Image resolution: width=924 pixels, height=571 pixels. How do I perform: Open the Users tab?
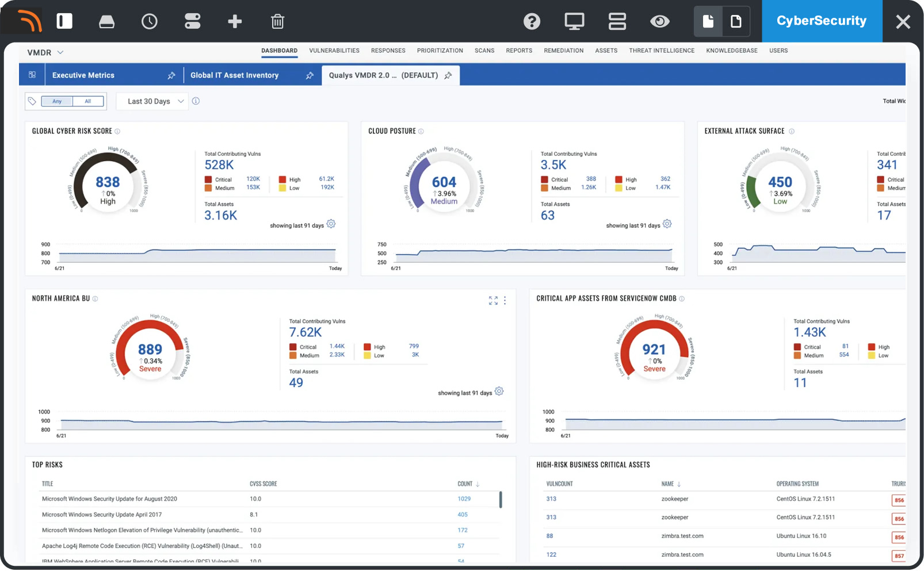[778, 51]
